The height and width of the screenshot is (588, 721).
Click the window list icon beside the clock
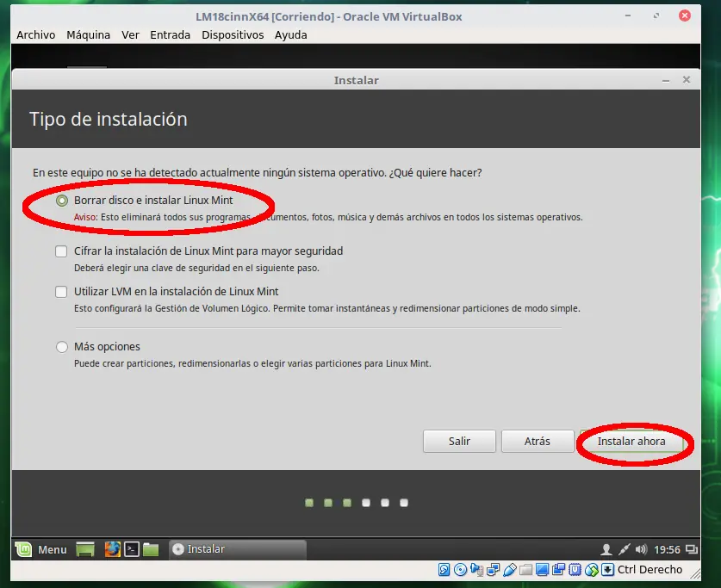(x=692, y=549)
